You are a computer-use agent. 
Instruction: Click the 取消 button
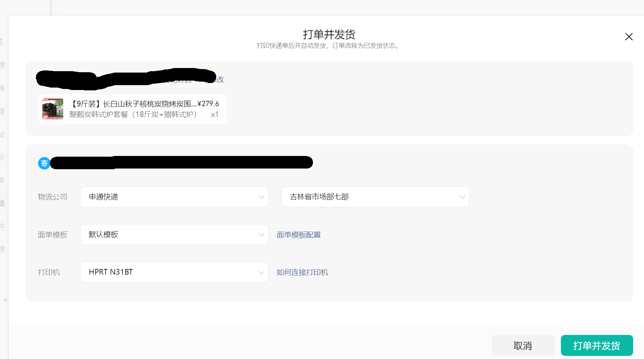tap(523, 345)
